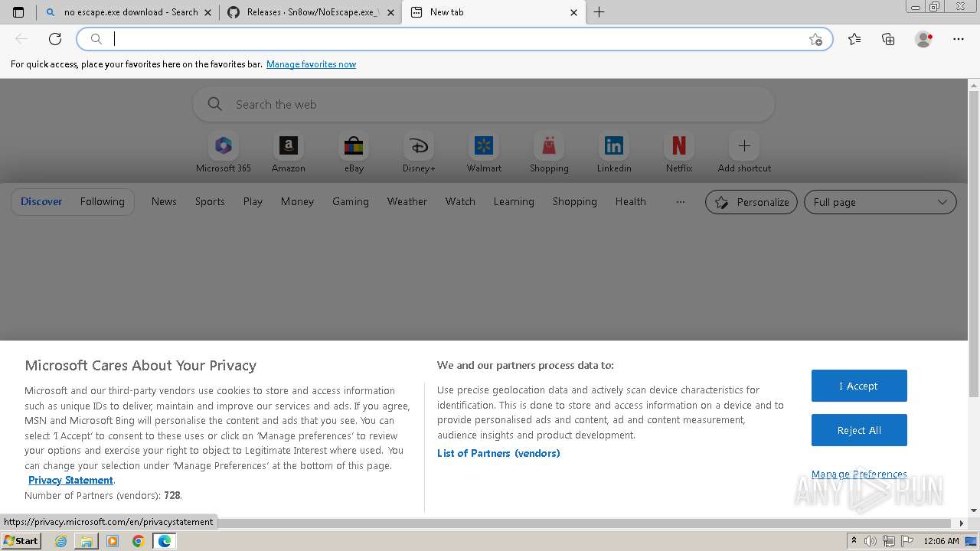980x551 pixels.
Task: Click in the Search the web box
Action: (x=484, y=104)
